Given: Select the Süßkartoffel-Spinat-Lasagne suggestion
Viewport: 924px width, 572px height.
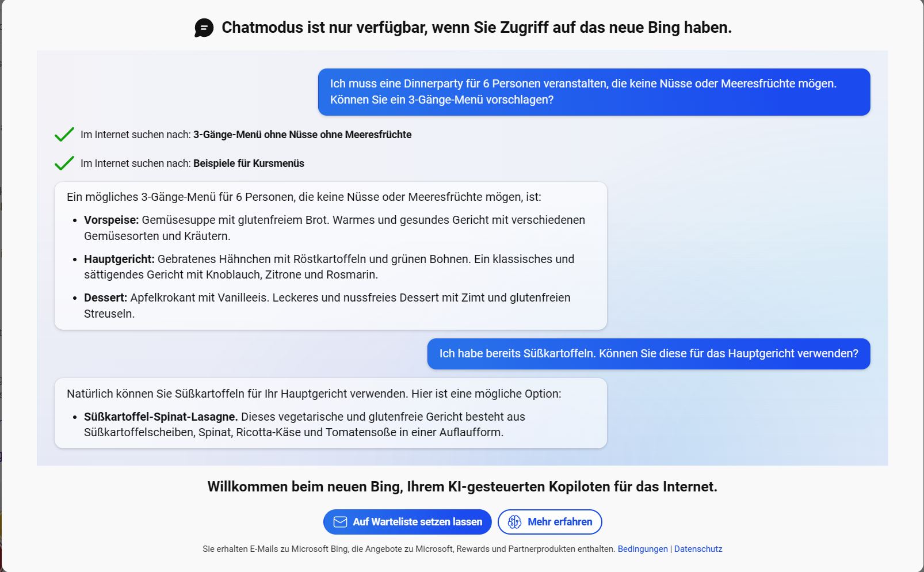Looking at the screenshot, I should click(304, 424).
